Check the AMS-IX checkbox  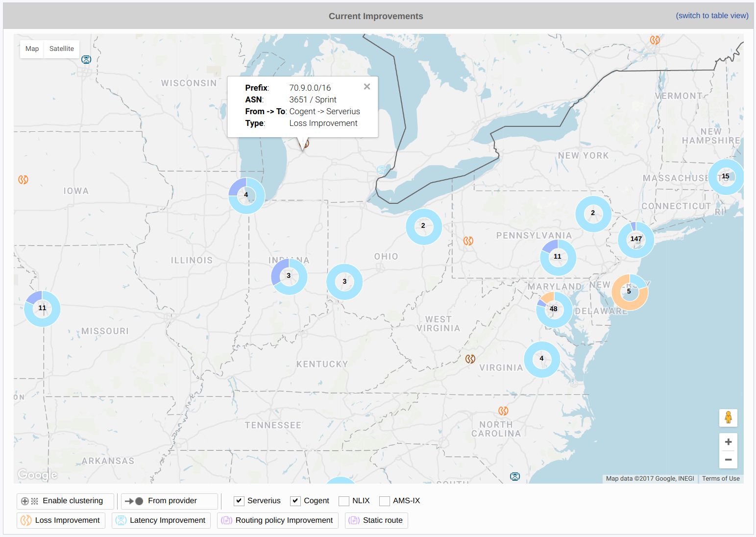coord(385,501)
